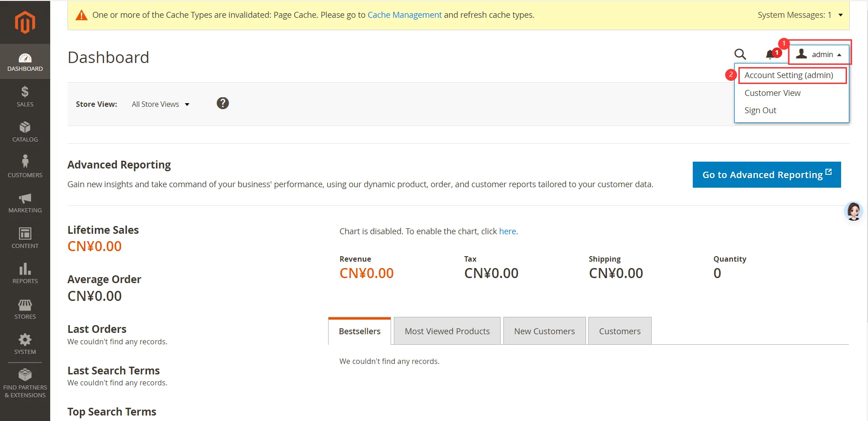Click the Go to Advanced Reporting button
This screenshot has height=421, width=868.
[x=766, y=175]
